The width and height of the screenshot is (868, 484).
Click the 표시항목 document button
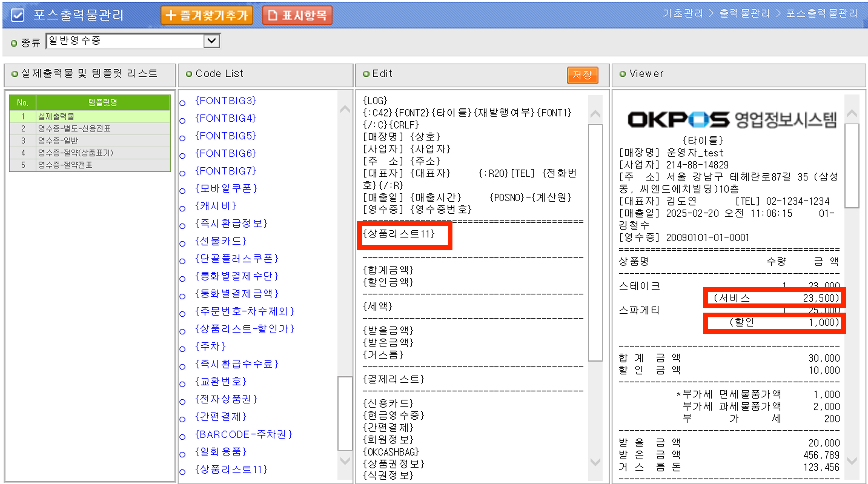click(x=297, y=15)
